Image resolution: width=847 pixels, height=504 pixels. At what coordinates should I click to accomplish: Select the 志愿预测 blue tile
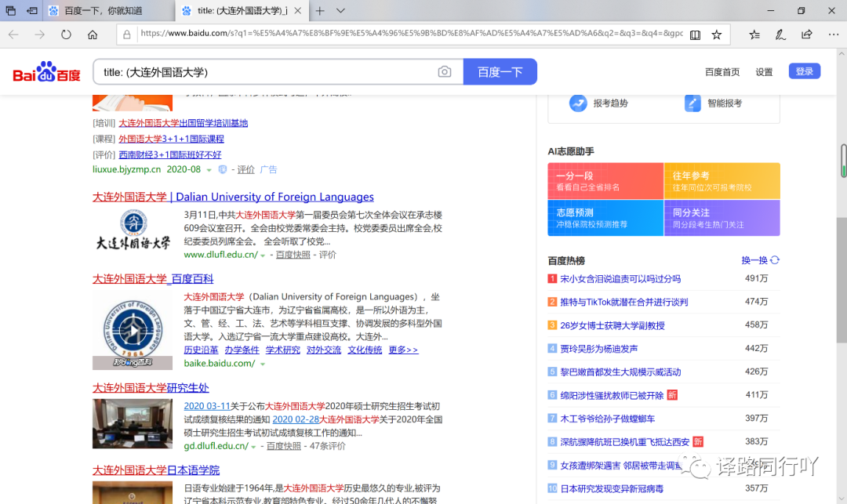pos(605,218)
